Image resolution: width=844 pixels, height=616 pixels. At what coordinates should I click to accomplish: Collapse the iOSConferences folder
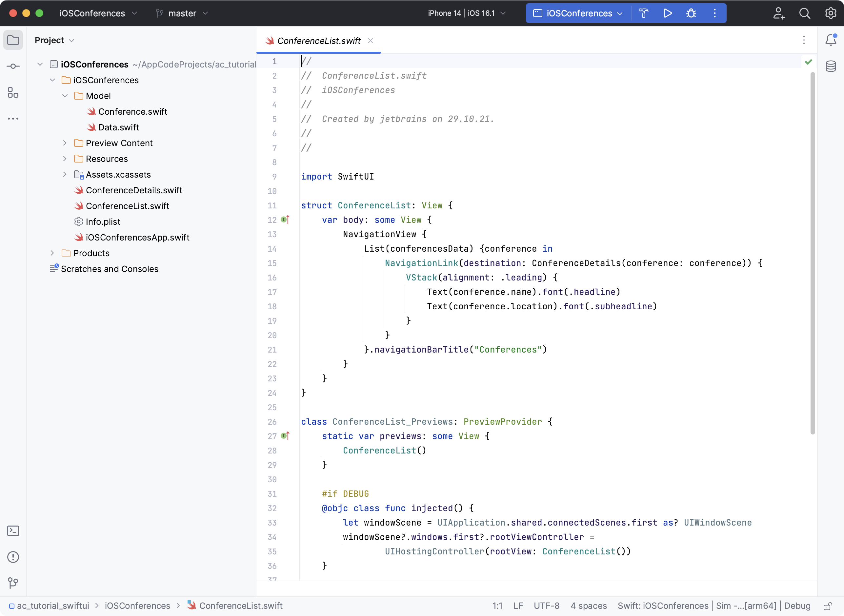coord(52,80)
